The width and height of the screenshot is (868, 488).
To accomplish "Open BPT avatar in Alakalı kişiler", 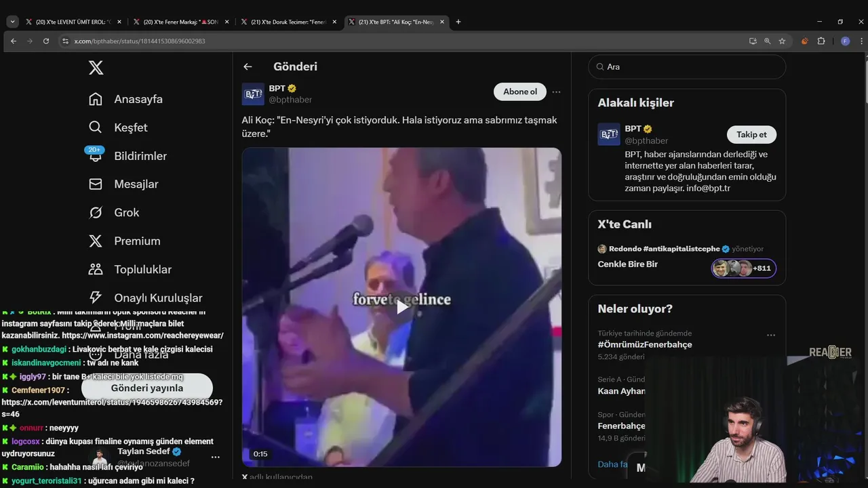I will 609,135.
